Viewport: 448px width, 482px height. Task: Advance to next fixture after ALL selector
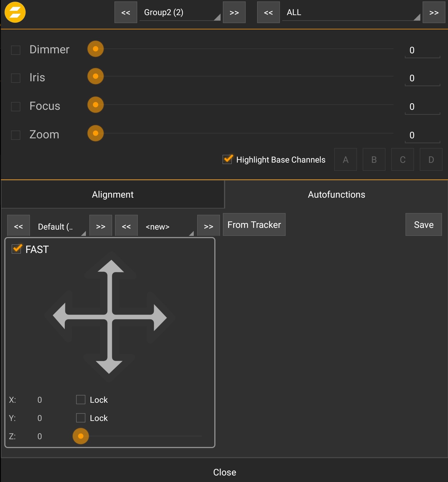434,12
